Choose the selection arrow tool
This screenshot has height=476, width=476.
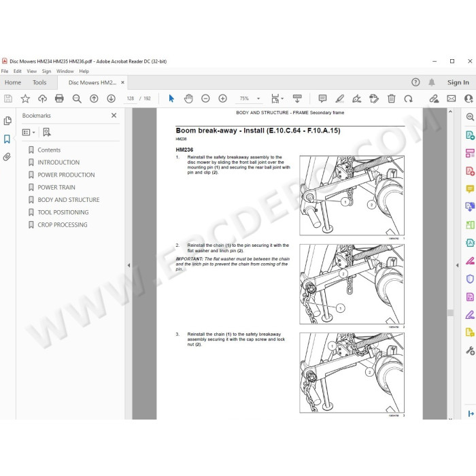(171, 99)
